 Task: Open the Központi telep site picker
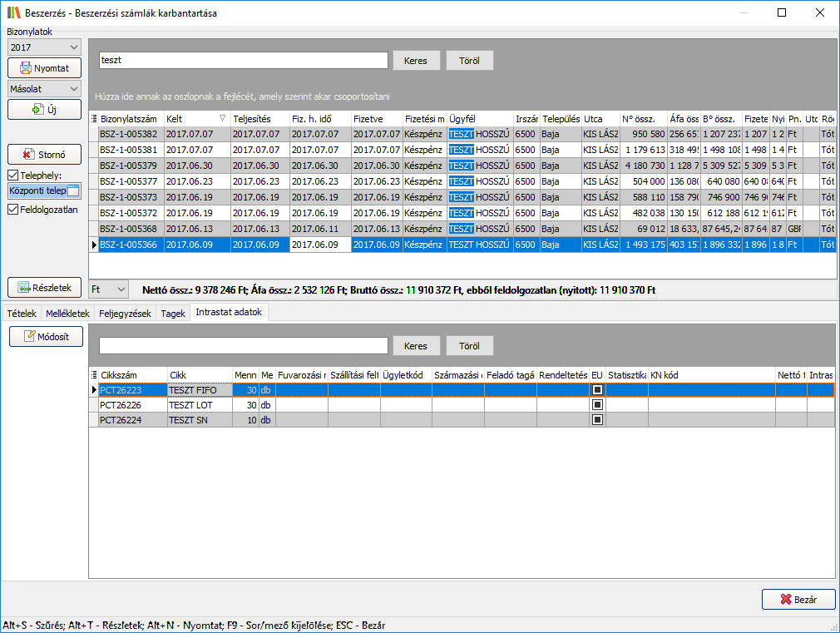pos(73,191)
